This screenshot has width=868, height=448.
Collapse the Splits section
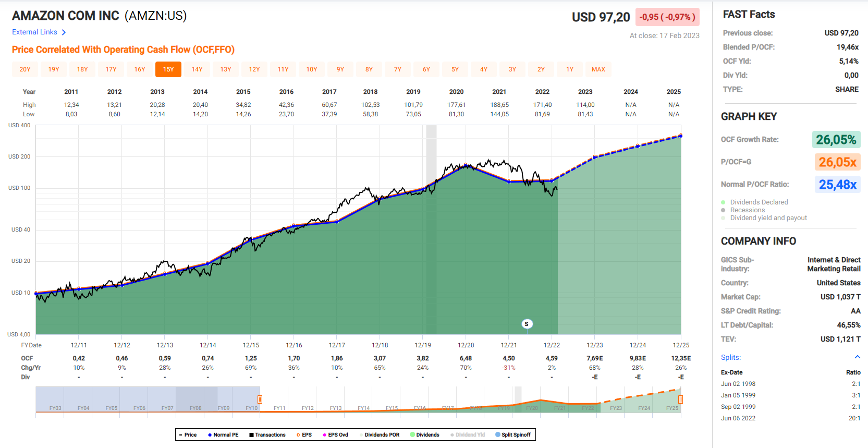[x=857, y=357]
